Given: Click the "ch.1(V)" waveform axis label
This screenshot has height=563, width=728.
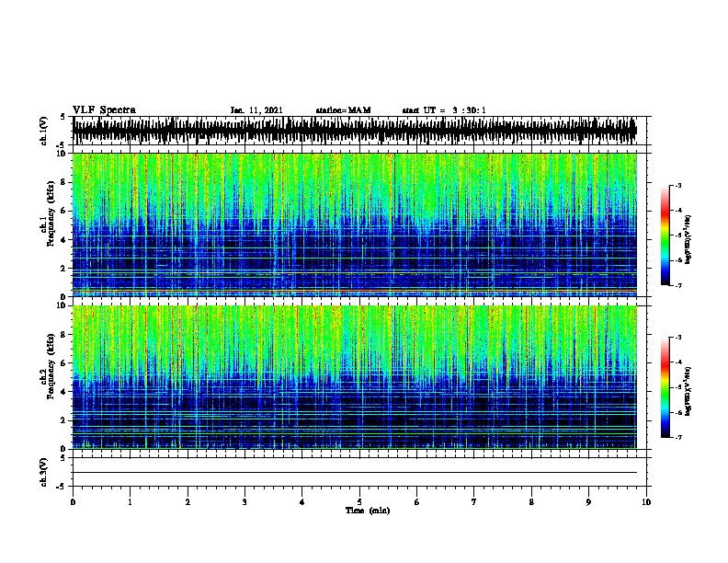Looking at the screenshot, I should [x=43, y=131].
